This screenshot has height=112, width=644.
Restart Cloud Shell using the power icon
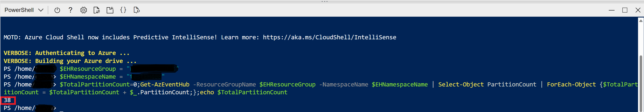(x=57, y=10)
